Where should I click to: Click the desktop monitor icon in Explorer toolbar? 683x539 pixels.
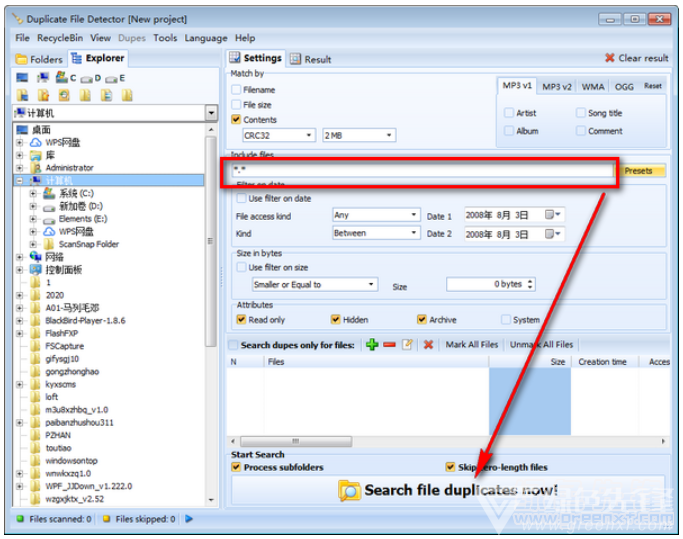coord(22,78)
